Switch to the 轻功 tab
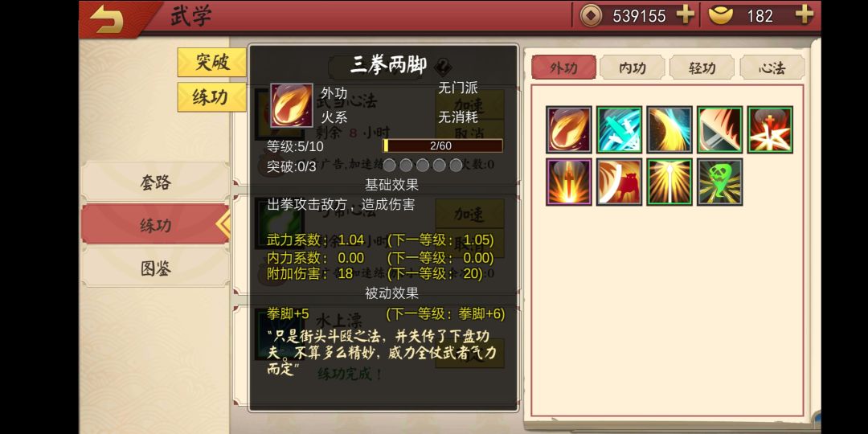 click(702, 68)
